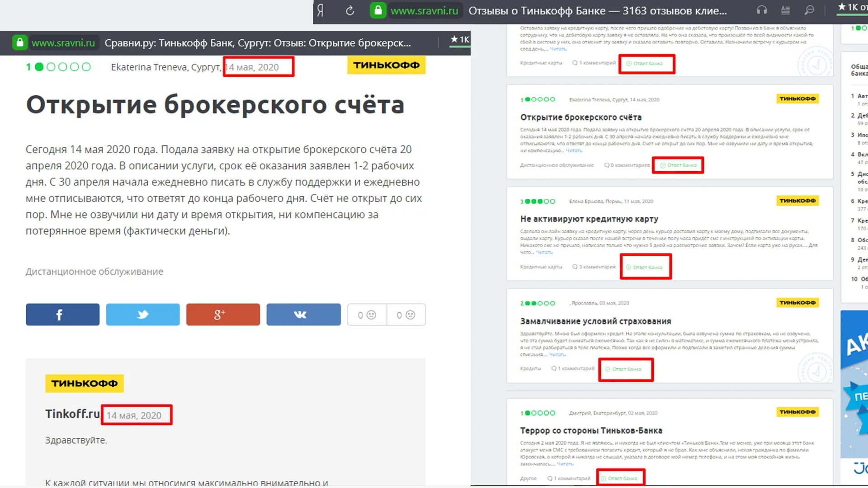
Task: Click the green lock icon in left window
Action: pos(19,42)
